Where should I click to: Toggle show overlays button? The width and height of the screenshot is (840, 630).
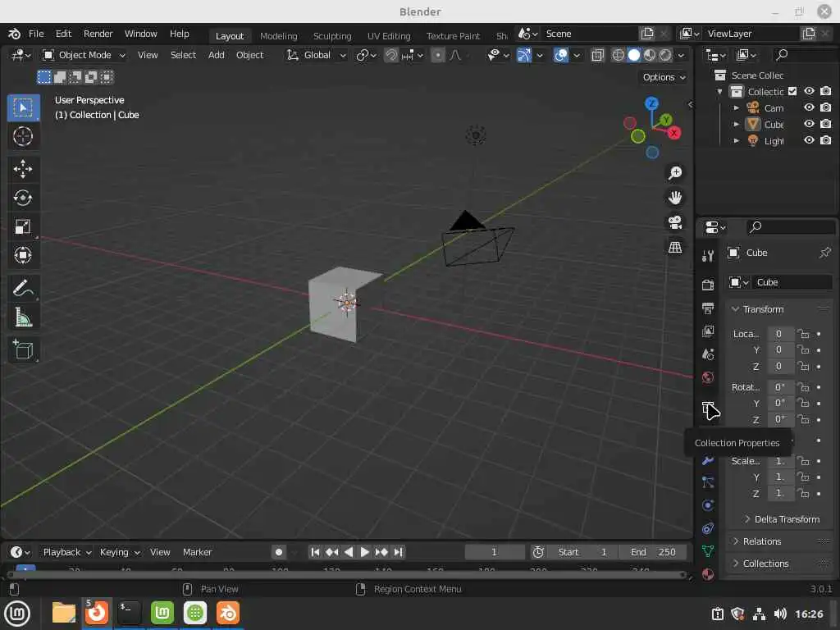(561, 55)
